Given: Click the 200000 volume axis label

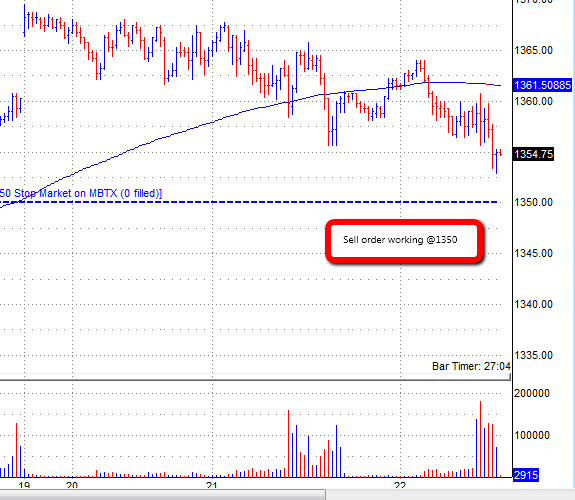Looking at the screenshot, I should [x=532, y=393].
